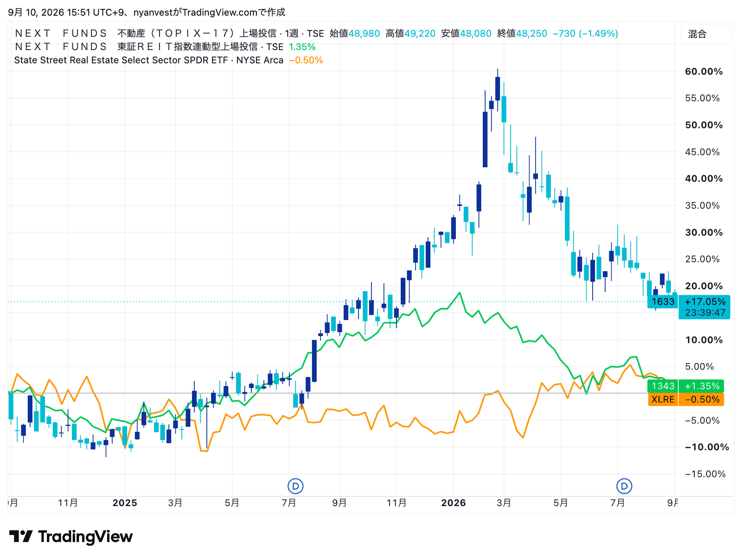The image size is (742, 560).
Task: Click the 11月 label before 2025
Action: [68, 503]
